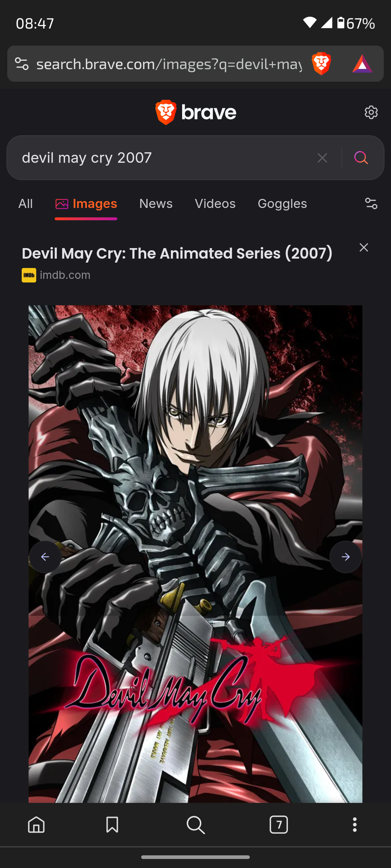Submit search using magnifier icon in search box
The height and width of the screenshot is (868, 391).
361,158
